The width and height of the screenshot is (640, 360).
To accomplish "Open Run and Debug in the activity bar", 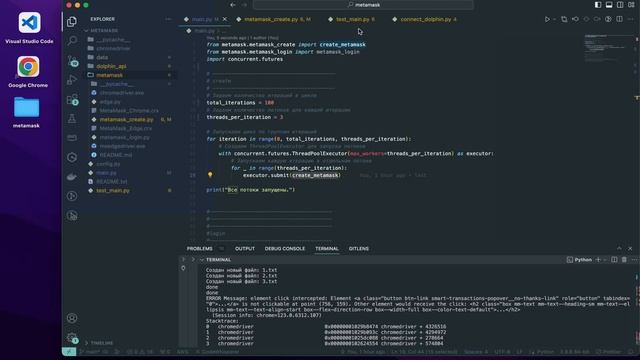I will (x=72, y=80).
